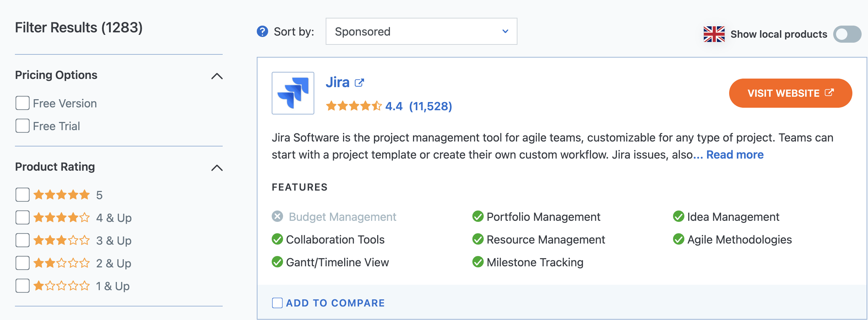Tick the Add to Compare checkbox
The image size is (868, 320).
pyautogui.click(x=277, y=303)
